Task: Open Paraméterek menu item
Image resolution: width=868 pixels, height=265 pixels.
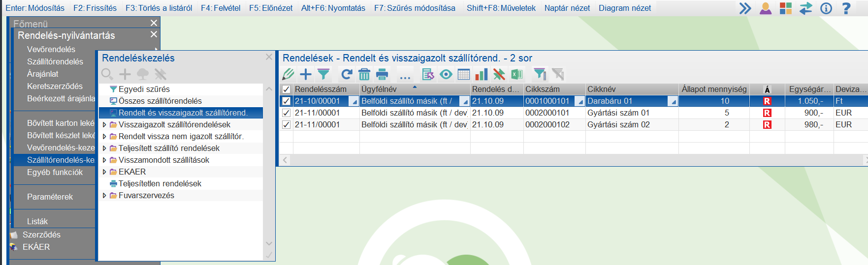Action: click(50, 197)
